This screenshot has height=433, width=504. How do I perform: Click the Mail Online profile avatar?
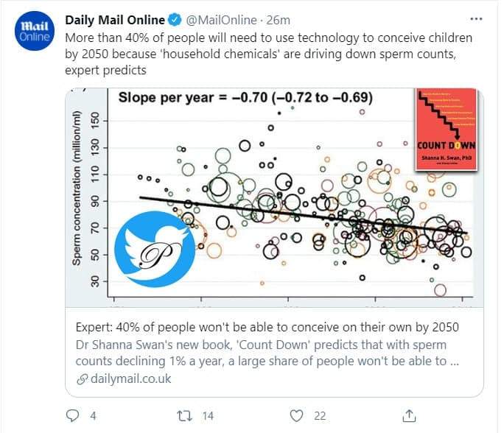tap(35, 31)
